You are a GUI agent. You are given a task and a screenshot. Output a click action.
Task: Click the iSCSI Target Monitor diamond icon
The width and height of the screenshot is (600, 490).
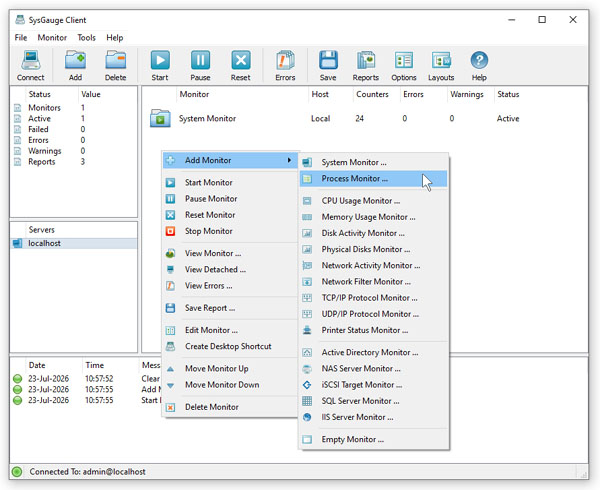307,385
